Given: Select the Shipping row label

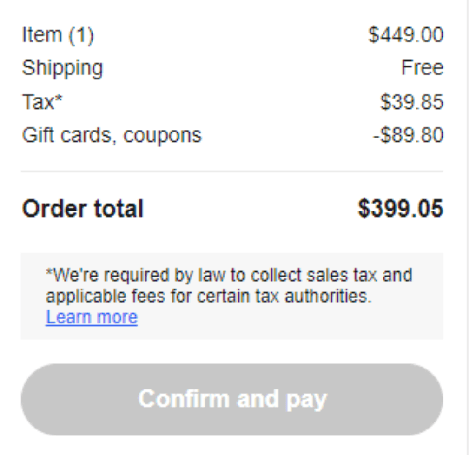Looking at the screenshot, I should pyautogui.click(x=63, y=68).
